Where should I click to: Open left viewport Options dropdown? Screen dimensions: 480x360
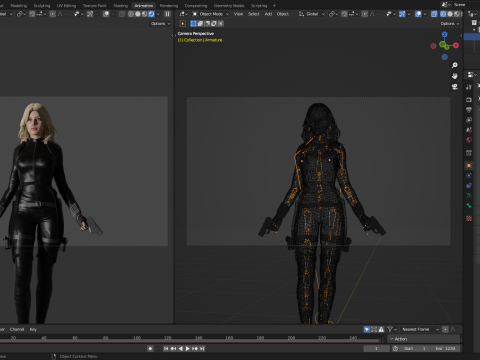pyautogui.click(x=160, y=24)
